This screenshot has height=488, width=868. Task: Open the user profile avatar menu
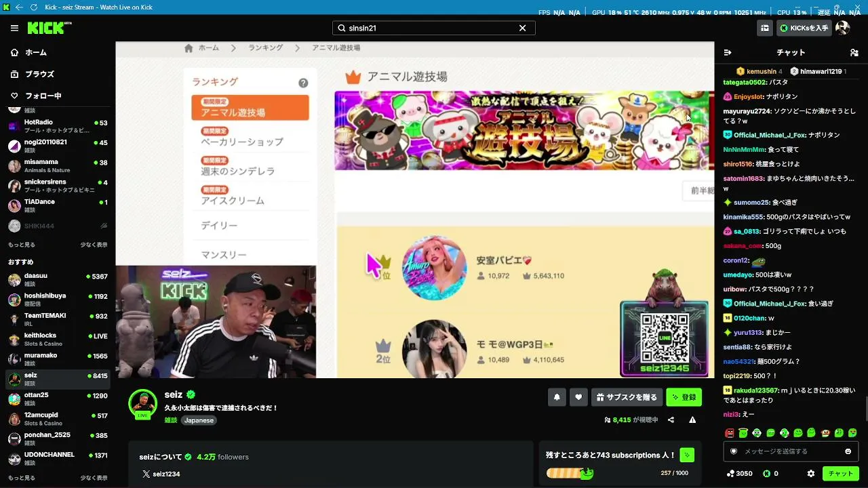(842, 28)
